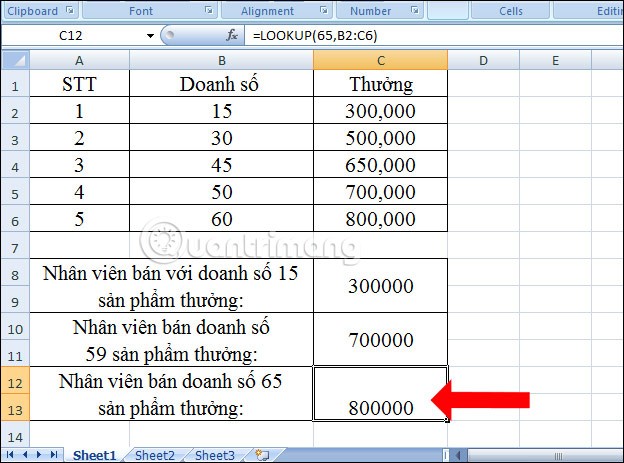
Task: Open the Number dialog launcher
Action: (x=415, y=10)
